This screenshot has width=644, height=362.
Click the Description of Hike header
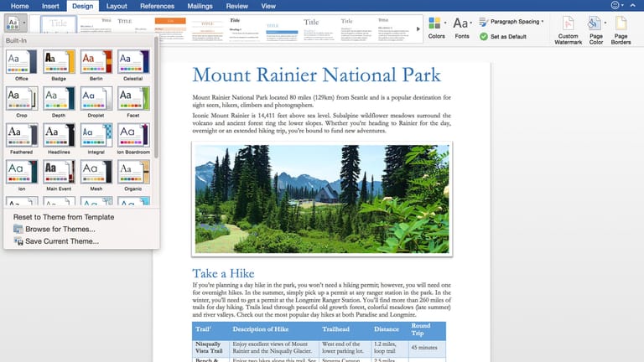coord(261,329)
